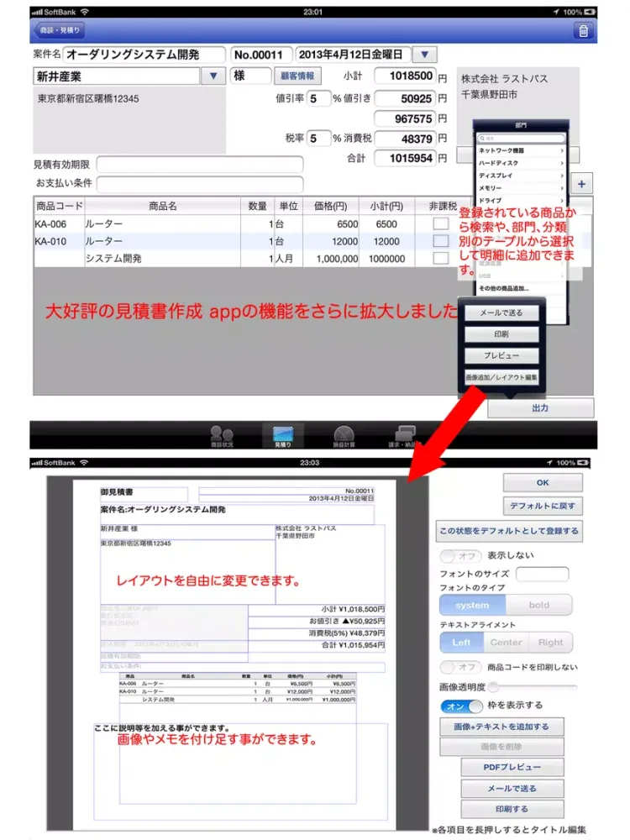Toggle the 表示しない switch

coord(459,556)
